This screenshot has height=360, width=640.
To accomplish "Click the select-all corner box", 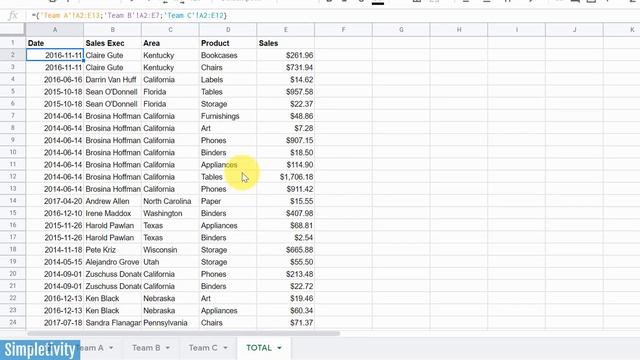I will coord(13,30).
